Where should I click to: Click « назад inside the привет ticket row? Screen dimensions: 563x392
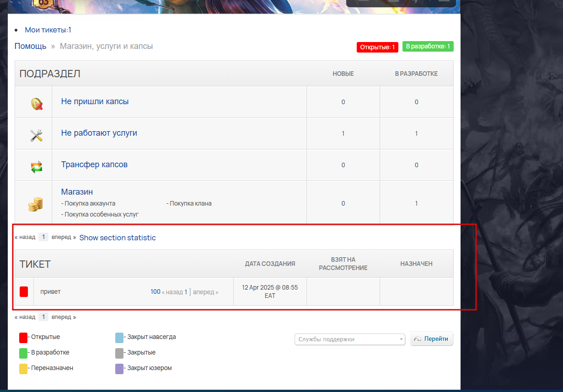tap(172, 292)
